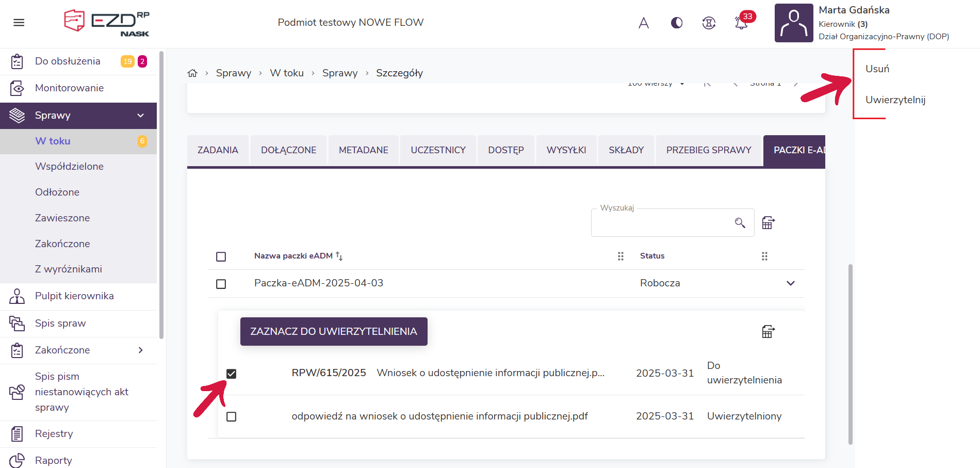The image size is (980, 468).
Task: Uncheck the RPW/615/2025 document checkbox
Action: tap(232, 374)
